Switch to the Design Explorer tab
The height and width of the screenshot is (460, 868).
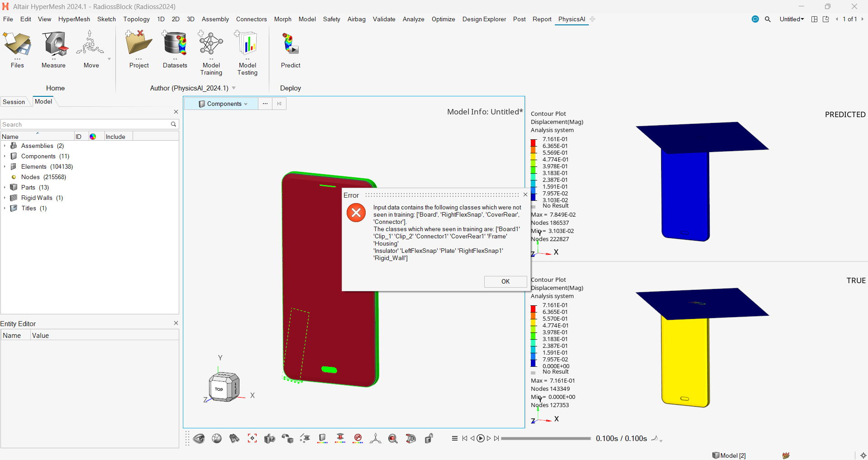click(484, 19)
